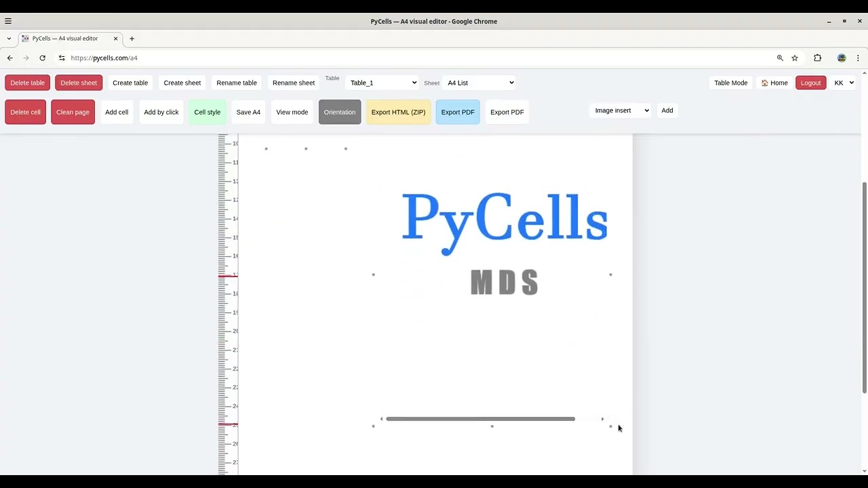Viewport: 868px width, 488px height.
Task: Open the Image insert dropdown
Action: (620, 110)
